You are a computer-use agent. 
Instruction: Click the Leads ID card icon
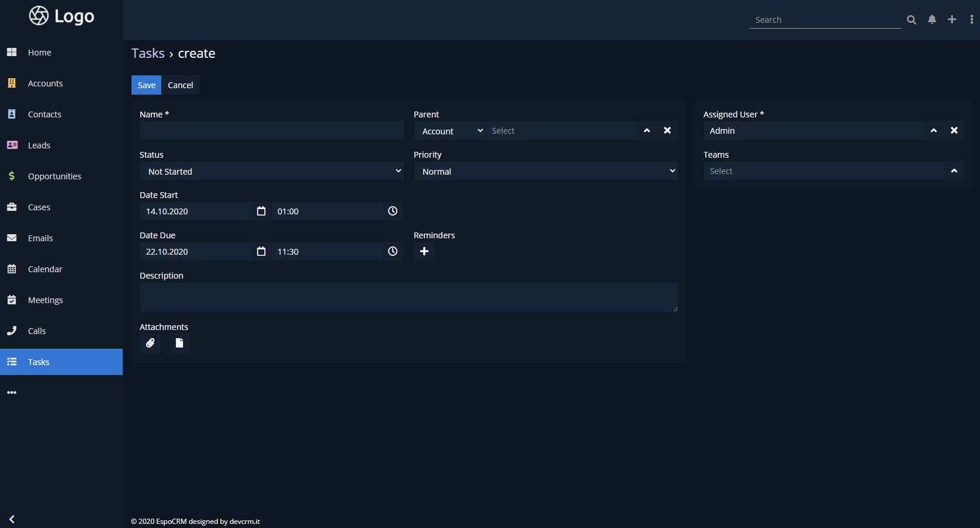click(x=12, y=145)
